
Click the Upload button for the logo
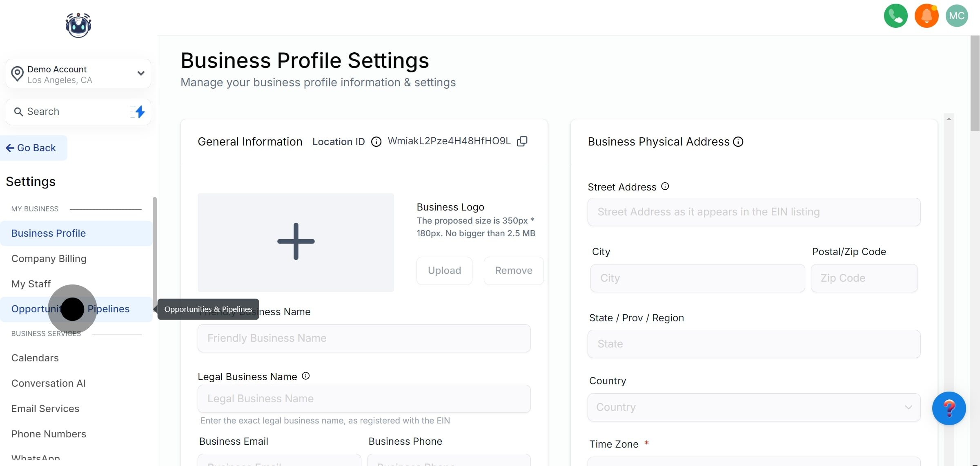point(444,270)
